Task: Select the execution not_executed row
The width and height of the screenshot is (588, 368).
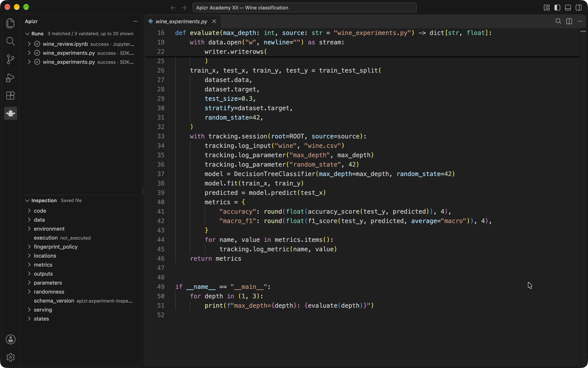Action: tap(81, 238)
